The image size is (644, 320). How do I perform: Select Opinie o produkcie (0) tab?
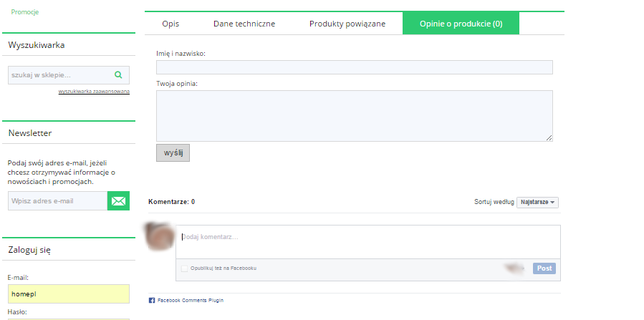click(461, 24)
